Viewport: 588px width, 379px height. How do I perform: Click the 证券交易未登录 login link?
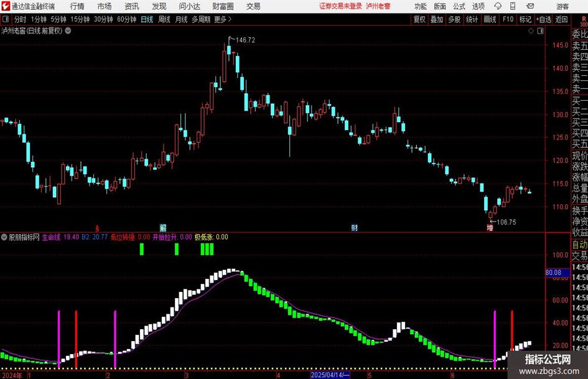point(340,6)
